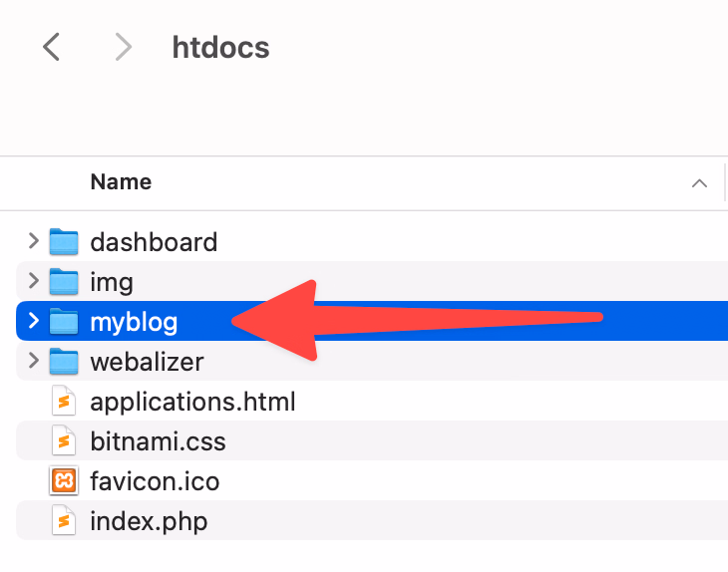This screenshot has height=572, width=728.
Task: Expand the img folder disclosure arrow
Action: click(x=33, y=281)
